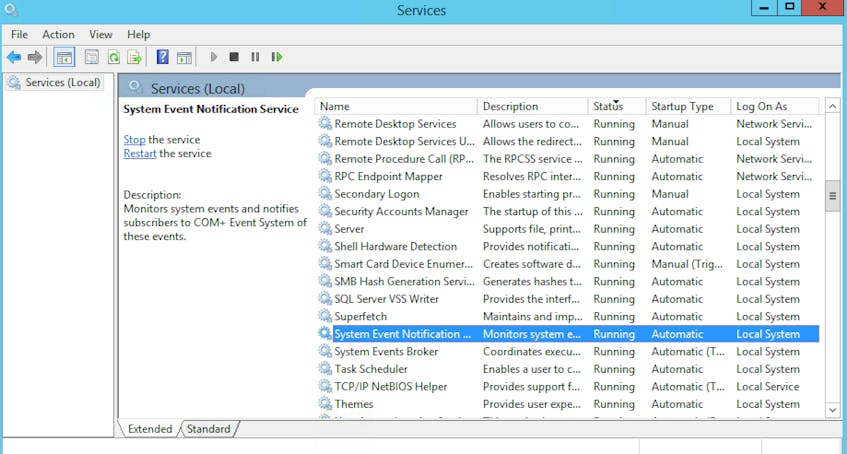Sort by the Status column header
The width and height of the screenshot is (847, 454).
(x=617, y=106)
